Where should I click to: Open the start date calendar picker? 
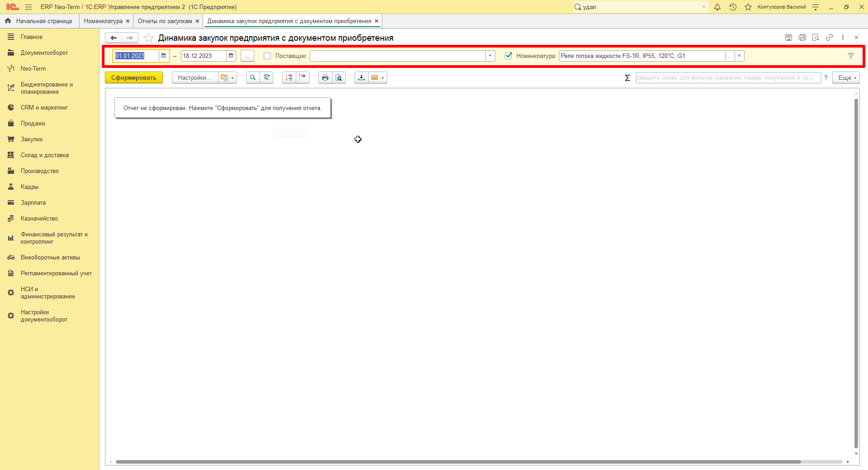point(164,56)
